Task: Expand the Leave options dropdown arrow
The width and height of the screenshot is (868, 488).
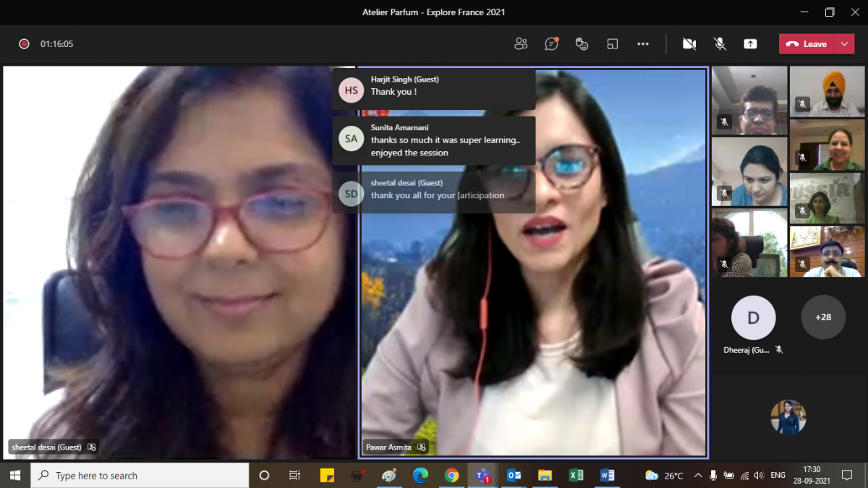Action: 844,44
